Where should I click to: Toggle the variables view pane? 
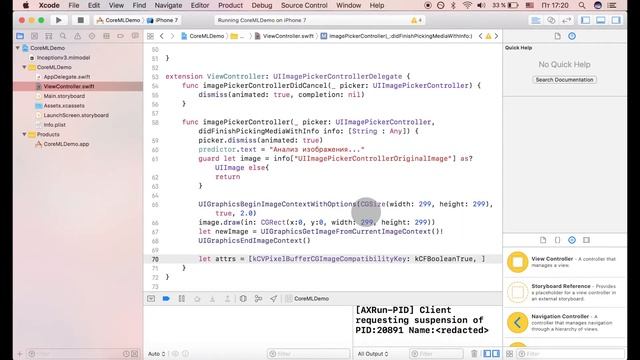pos(487,353)
